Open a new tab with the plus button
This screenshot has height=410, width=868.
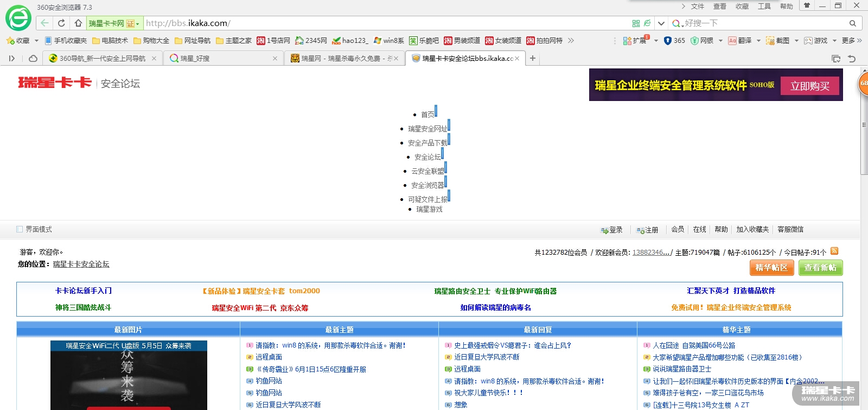coord(533,58)
